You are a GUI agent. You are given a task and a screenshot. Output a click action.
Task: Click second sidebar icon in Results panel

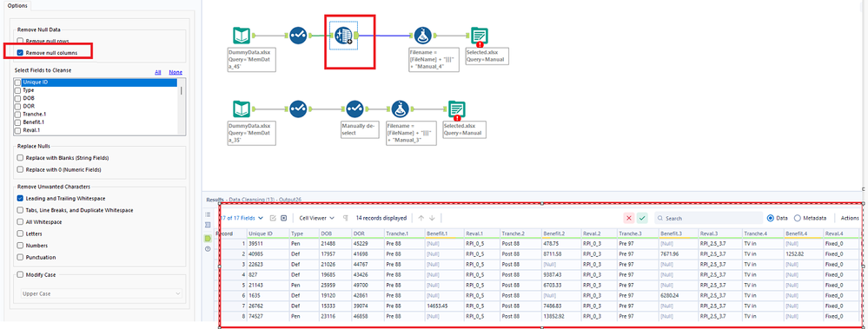coord(209,225)
